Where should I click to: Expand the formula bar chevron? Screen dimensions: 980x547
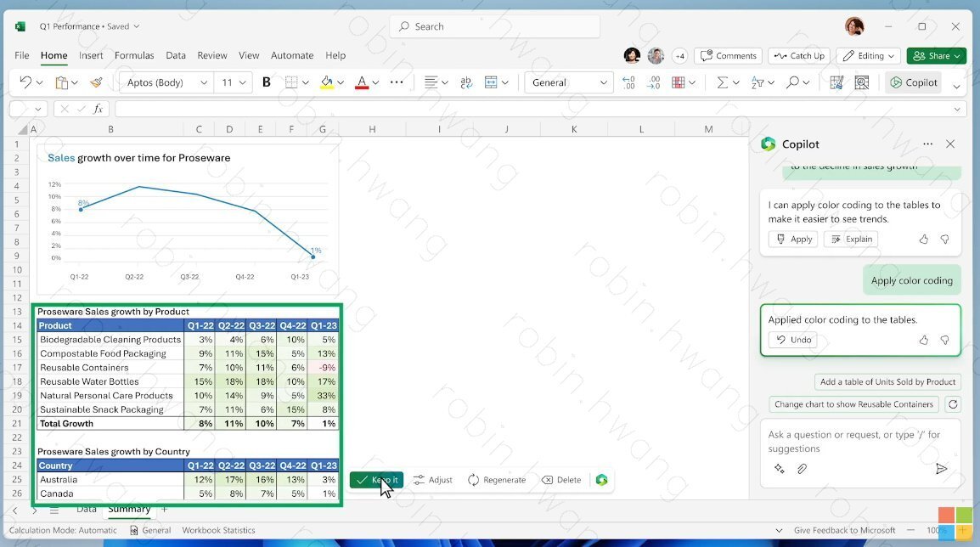957,110
